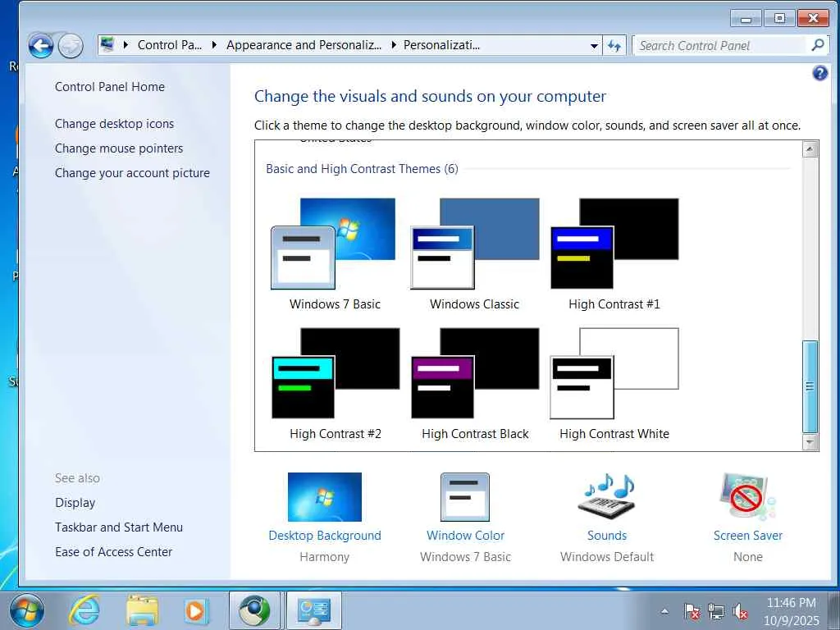The width and height of the screenshot is (840, 630).
Task: Open Change your account picture
Action: [x=132, y=173]
